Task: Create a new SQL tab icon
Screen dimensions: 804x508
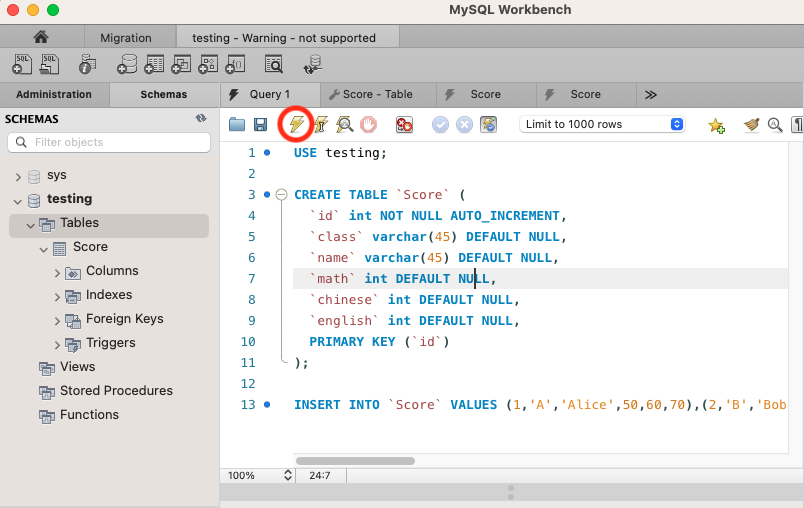Action: [22, 65]
